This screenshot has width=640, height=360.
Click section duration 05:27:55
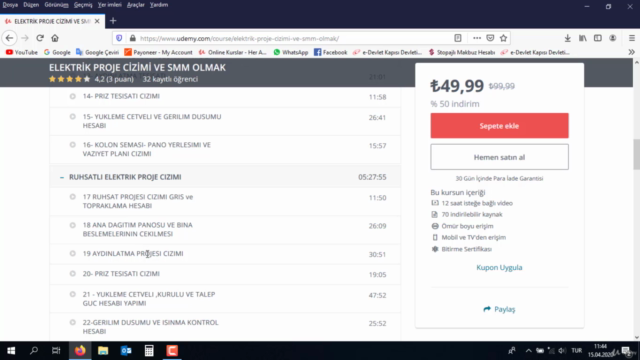click(x=372, y=177)
